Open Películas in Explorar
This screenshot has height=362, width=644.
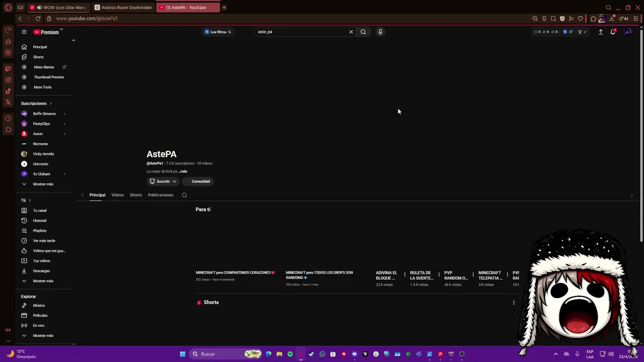(x=40, y=315)
